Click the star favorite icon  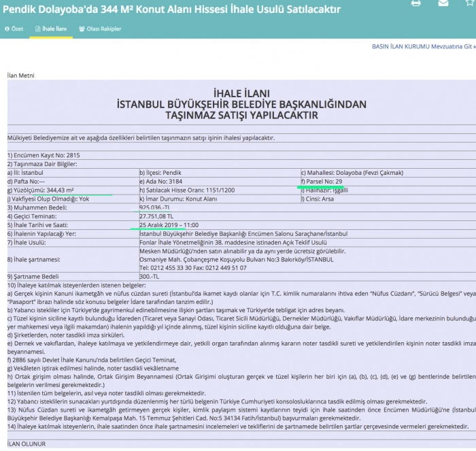click(471, 3)
